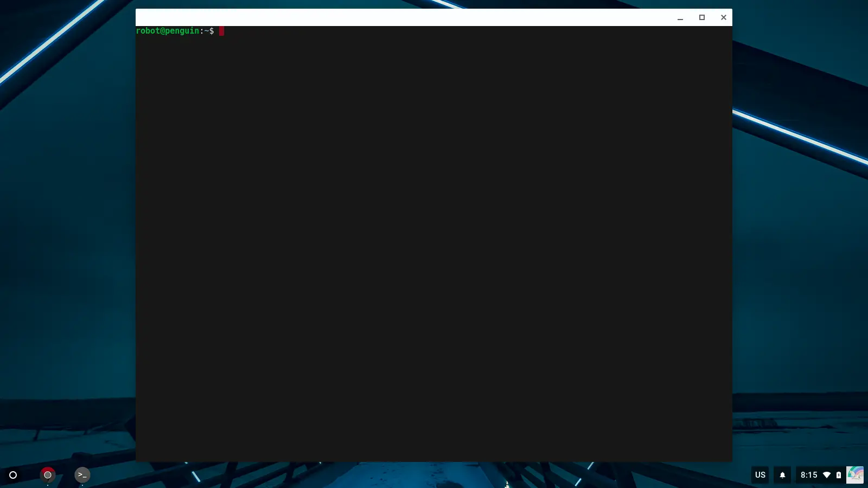Click the red terminal cursor block
The width and height of the screenshot is (868, 488).
click(x=221, y=31)
